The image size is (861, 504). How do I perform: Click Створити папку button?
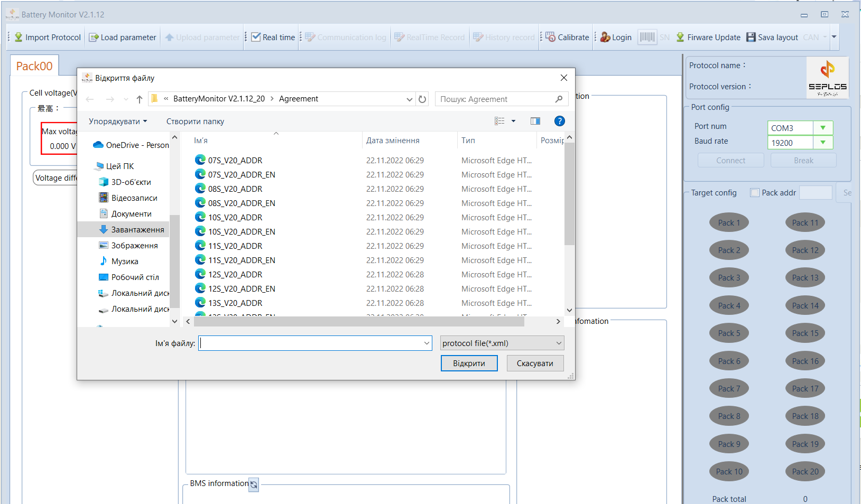pos(195,122)
